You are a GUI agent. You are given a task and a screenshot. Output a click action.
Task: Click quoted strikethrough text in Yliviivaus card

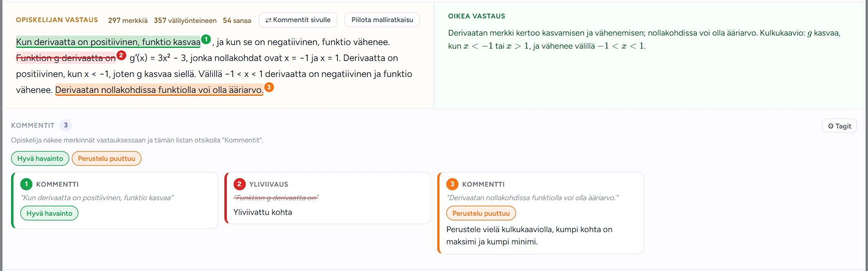[276, 198]
